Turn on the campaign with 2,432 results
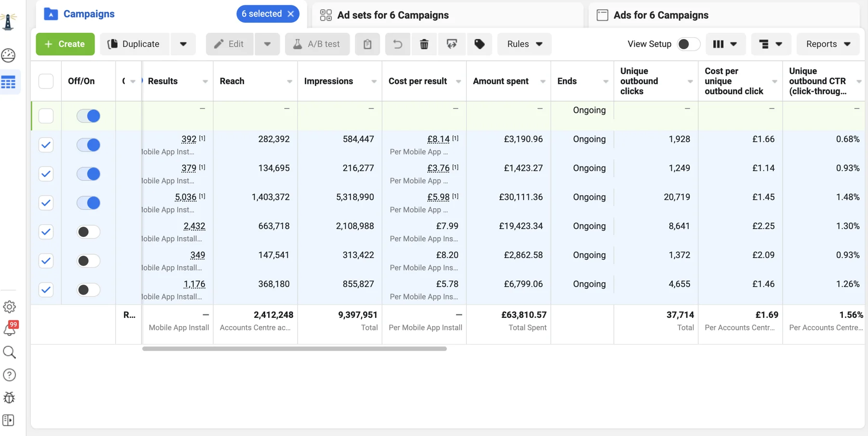This screenshot has width=868, height=436. 88,232
